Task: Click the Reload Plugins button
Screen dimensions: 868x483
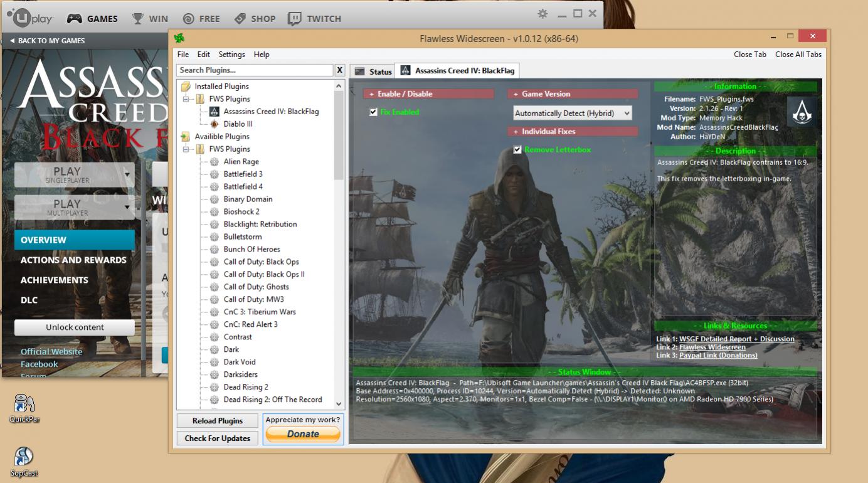Action: 218,420
